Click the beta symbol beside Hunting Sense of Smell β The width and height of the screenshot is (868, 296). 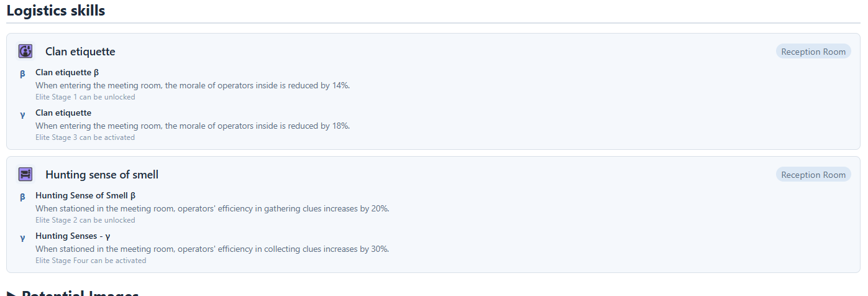pyautogui.click(x=22, y=197)
